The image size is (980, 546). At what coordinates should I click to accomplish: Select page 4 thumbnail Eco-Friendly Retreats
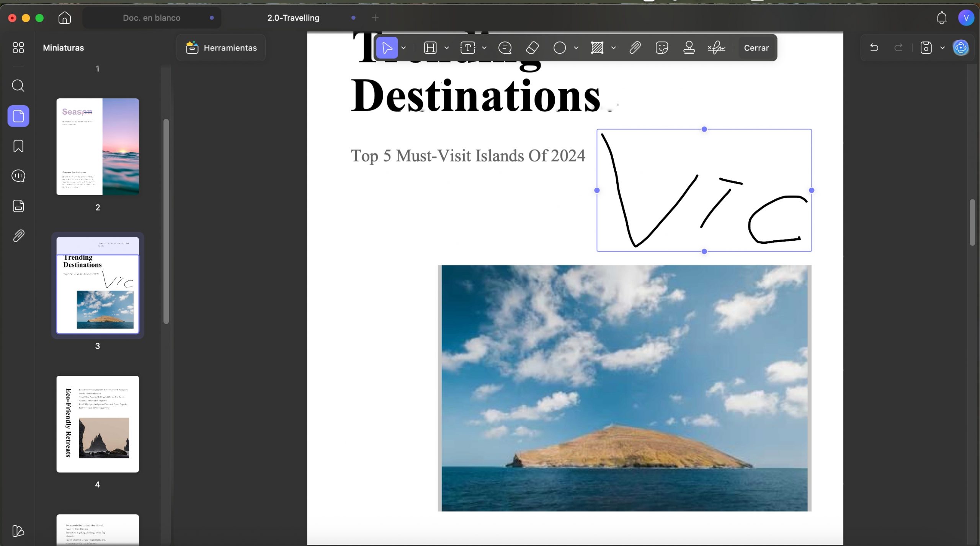pyautogui.click(x=98, y=424)
